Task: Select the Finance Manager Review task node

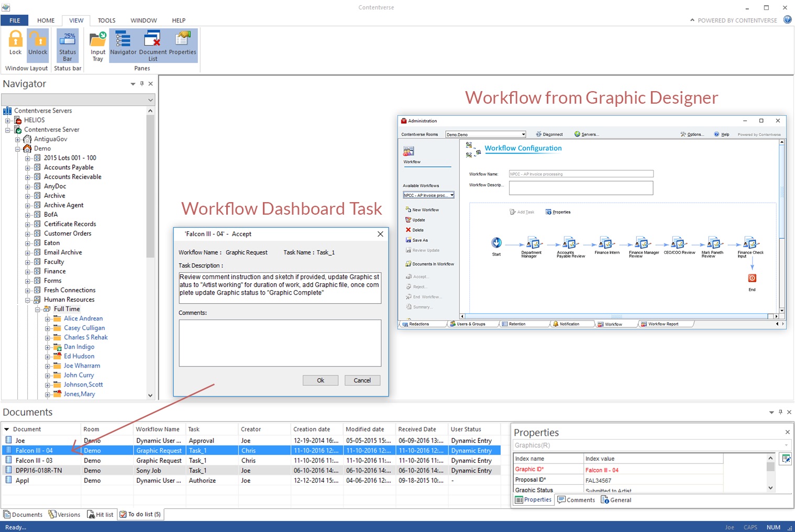Action: [x=643, y=243]
